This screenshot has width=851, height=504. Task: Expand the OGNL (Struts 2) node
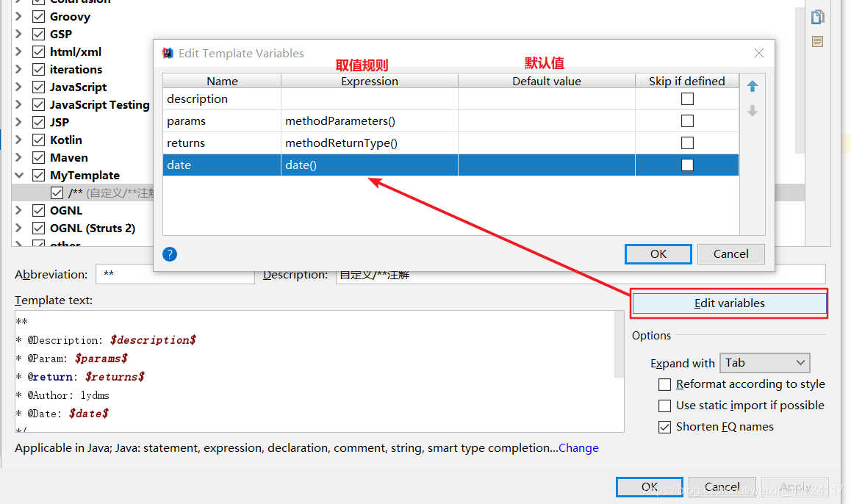coord(18,228)
